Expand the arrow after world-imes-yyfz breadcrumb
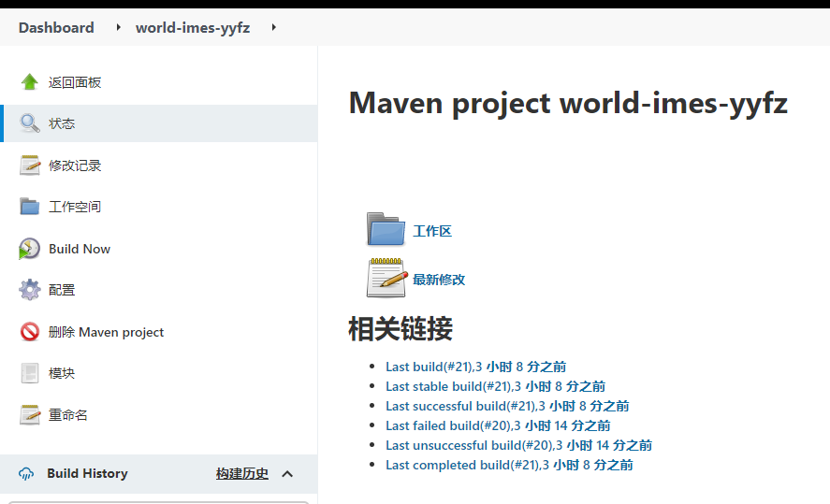 click(273, 27)
